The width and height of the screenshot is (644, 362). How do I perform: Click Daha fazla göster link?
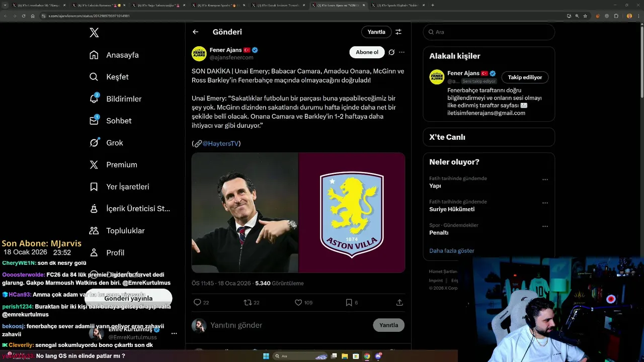452,250
